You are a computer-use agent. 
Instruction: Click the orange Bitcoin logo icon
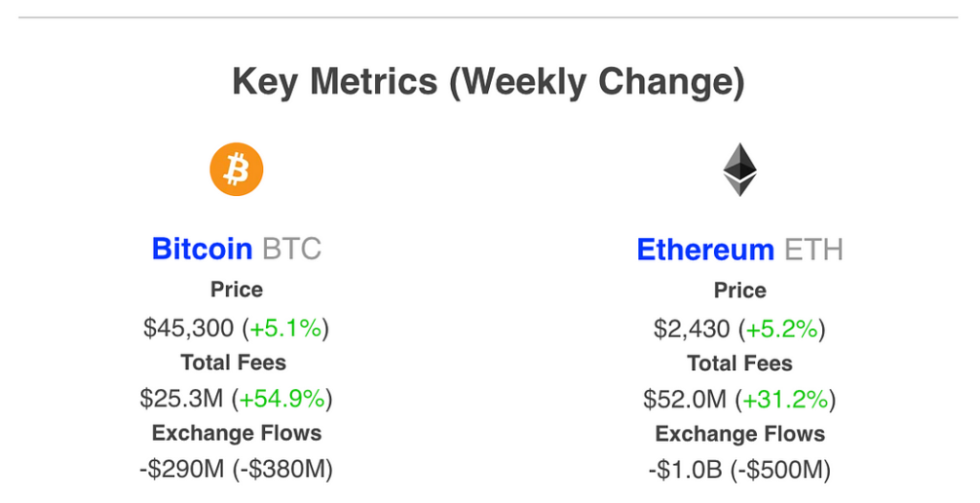pos(236,169)
